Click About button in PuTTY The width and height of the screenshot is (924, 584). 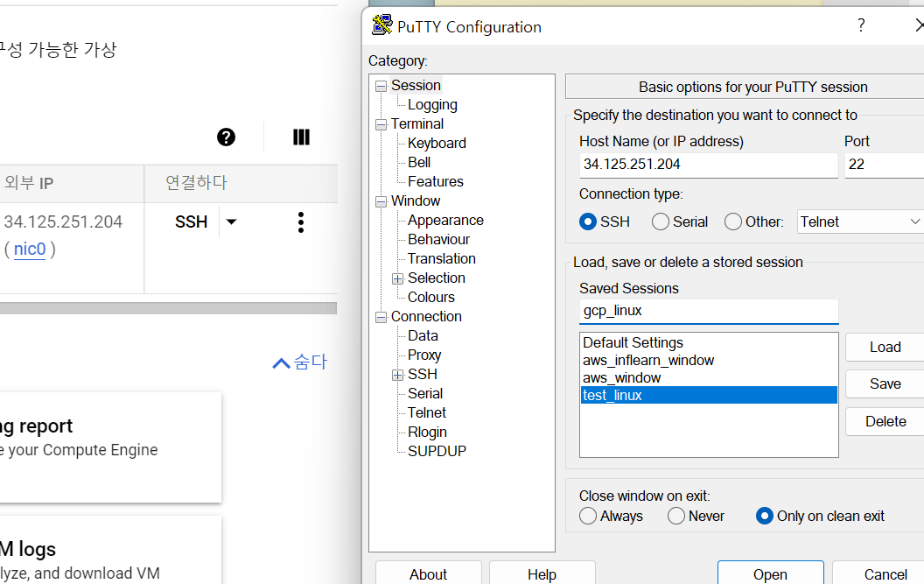point(429,574)
